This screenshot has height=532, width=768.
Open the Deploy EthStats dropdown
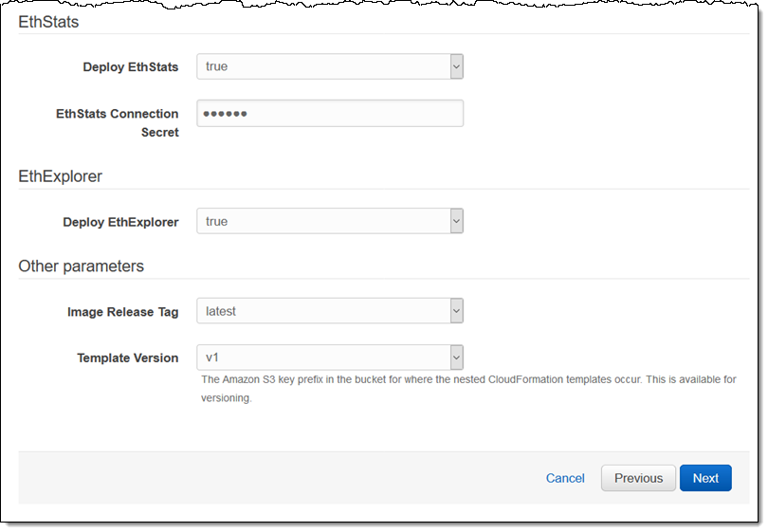tap(328, 66)
